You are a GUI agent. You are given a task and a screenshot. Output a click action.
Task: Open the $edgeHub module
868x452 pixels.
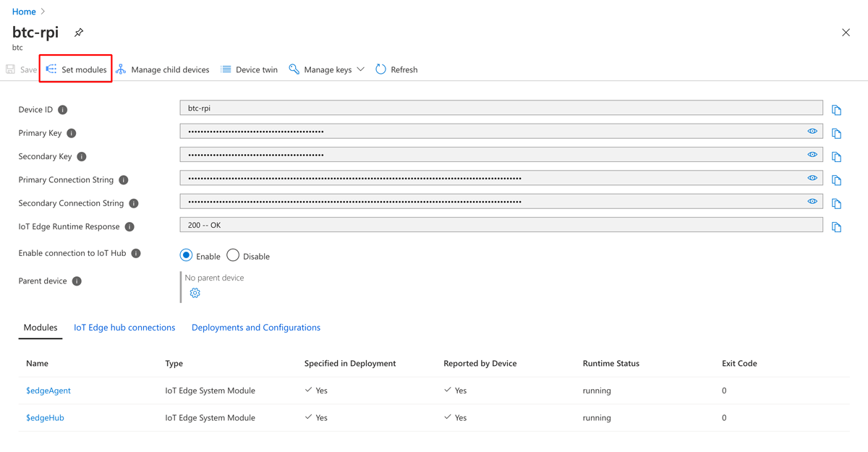point(45,418)
